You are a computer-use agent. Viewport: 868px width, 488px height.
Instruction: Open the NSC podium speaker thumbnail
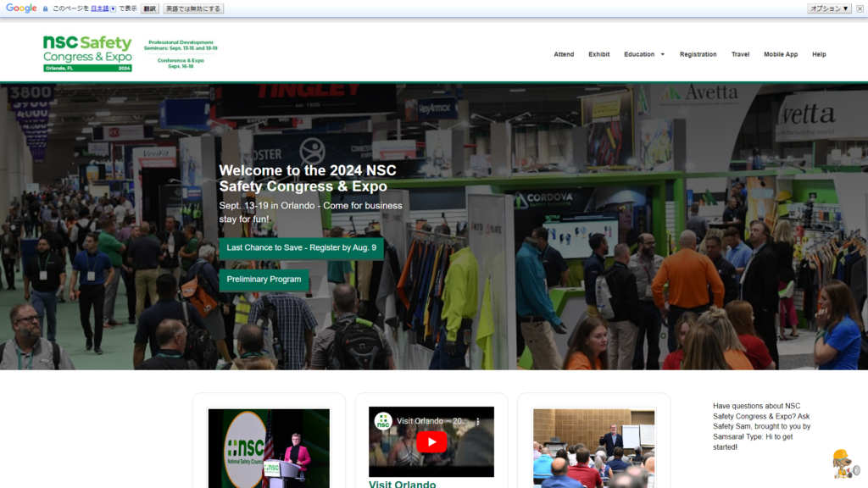click(x=269, y=448)
